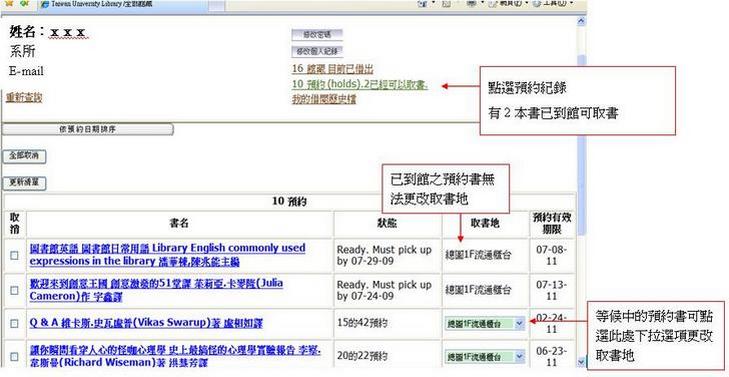Click the 修改密碼 button

pyautogui.click(x=317, y=34)
